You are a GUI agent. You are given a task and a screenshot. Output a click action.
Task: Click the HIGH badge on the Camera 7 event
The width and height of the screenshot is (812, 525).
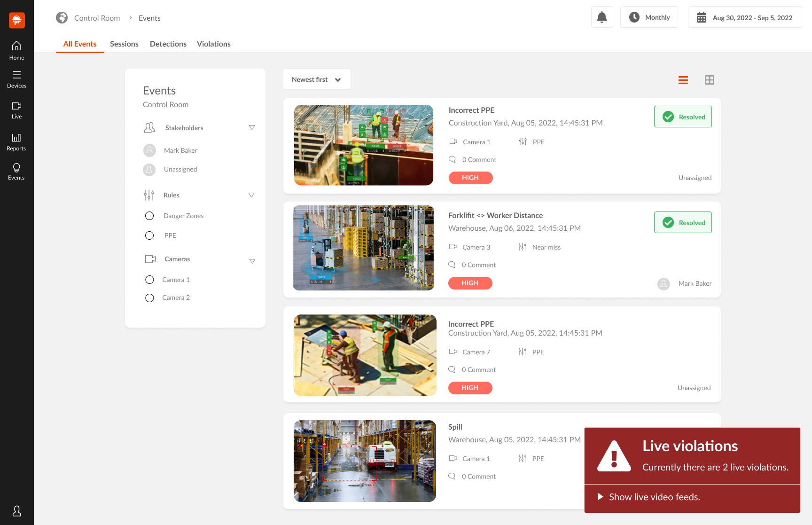pos(470,388)
